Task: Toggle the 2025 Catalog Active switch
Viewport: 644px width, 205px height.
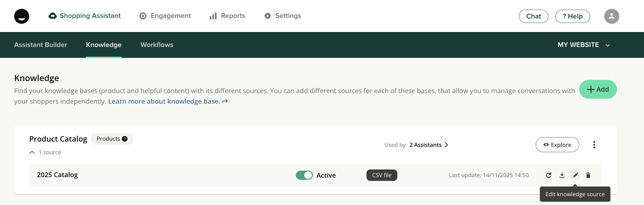Action: point(304,175)
